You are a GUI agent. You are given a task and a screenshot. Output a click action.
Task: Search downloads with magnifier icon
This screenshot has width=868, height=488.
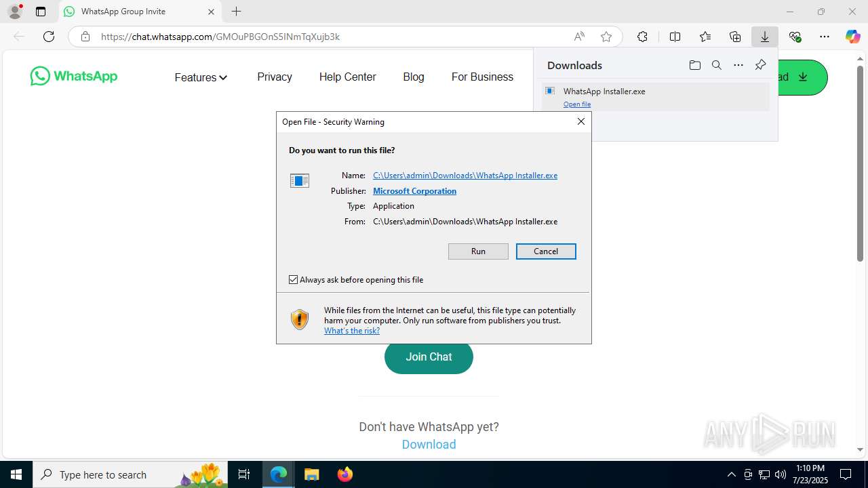pyautogui.click(x=716, y=65)
